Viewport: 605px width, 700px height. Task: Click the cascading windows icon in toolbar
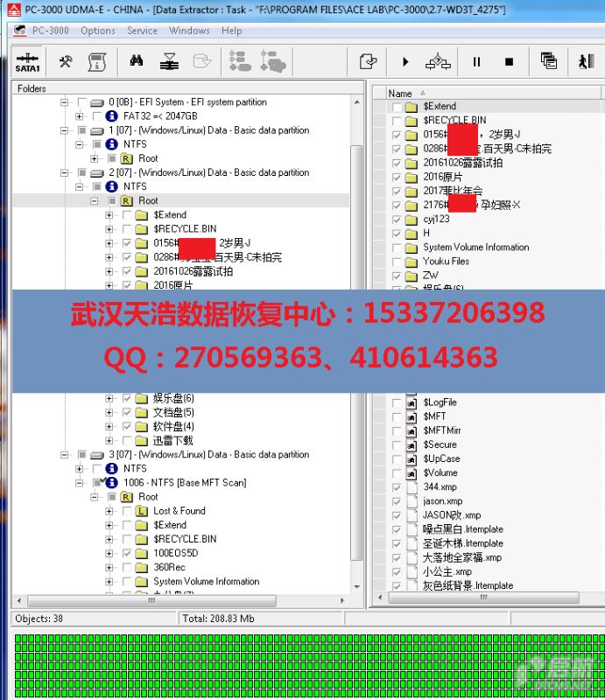(549, 61)
